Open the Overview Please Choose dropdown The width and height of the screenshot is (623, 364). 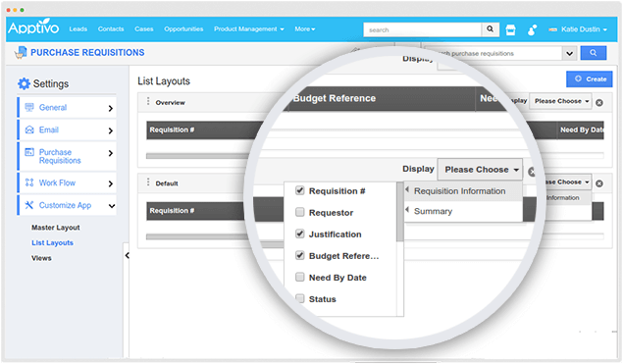(561, 101)
